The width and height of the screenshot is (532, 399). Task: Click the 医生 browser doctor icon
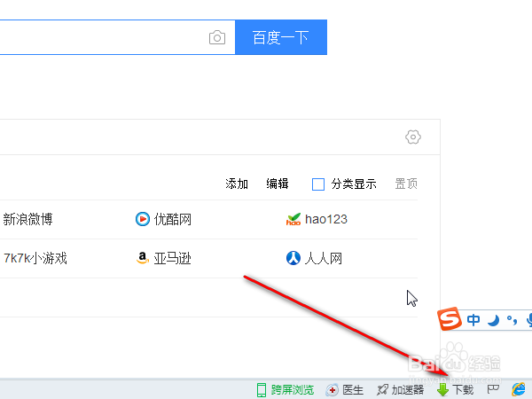pos(332,390)
